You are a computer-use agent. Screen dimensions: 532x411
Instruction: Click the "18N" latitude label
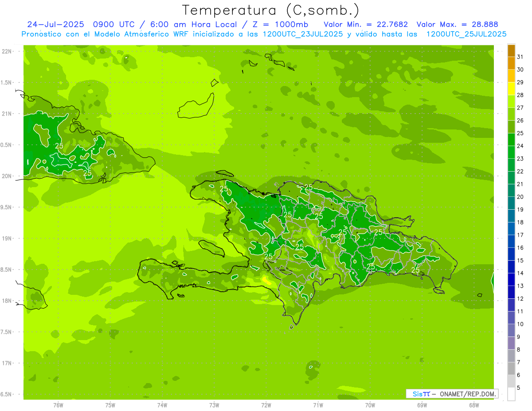tap(6, 301)
